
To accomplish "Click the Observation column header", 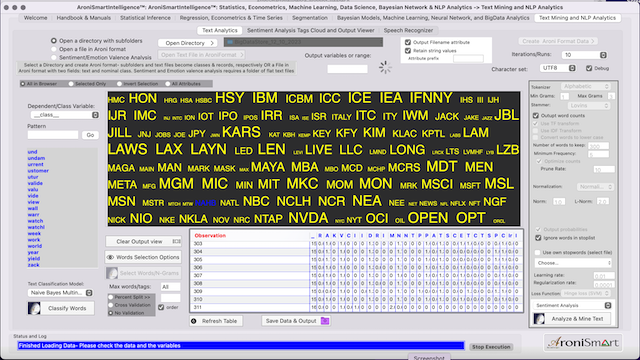I will 210,236.
